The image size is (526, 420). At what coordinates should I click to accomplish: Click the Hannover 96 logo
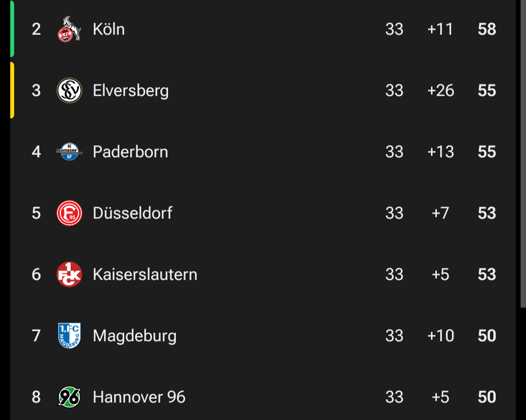(70, 397)
